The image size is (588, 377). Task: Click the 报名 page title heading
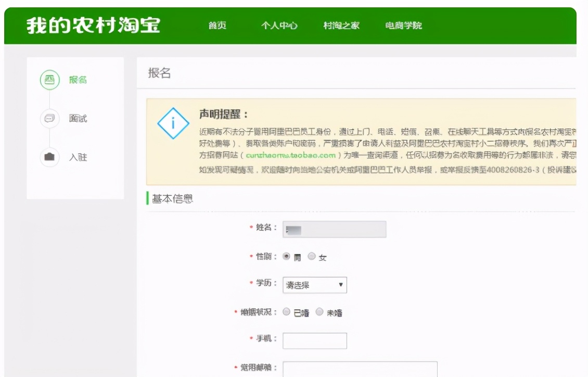pos(159,73)
